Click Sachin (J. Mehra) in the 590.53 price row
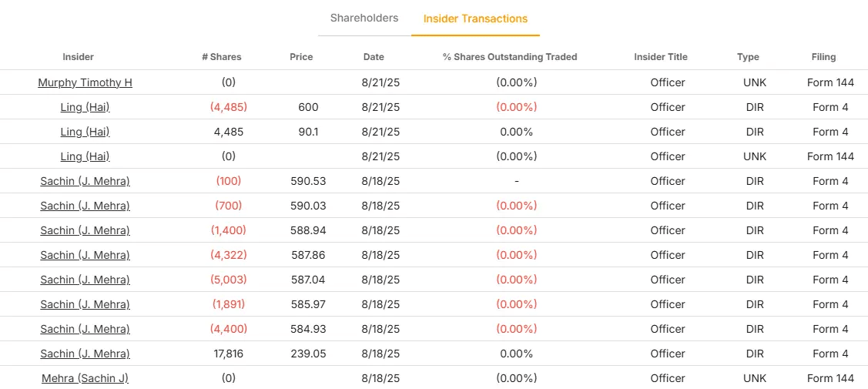This screenshot has height=389, width=868. click(x=85, y=181)
